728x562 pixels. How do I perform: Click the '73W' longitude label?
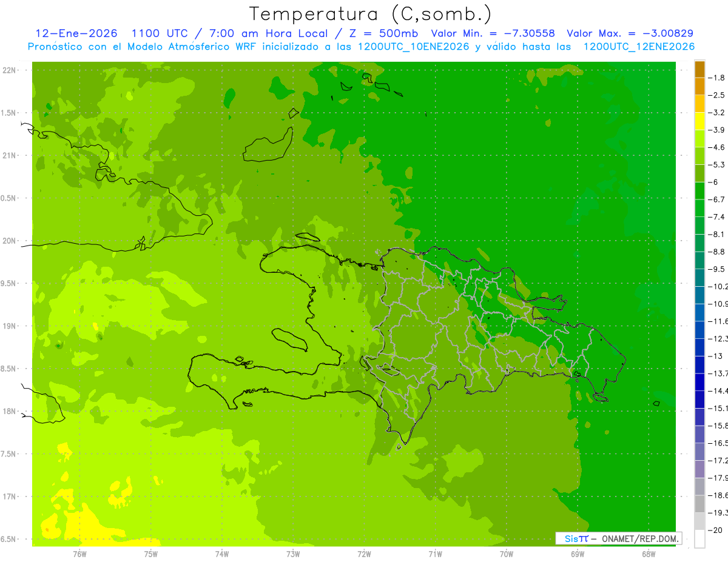(293, 554)
